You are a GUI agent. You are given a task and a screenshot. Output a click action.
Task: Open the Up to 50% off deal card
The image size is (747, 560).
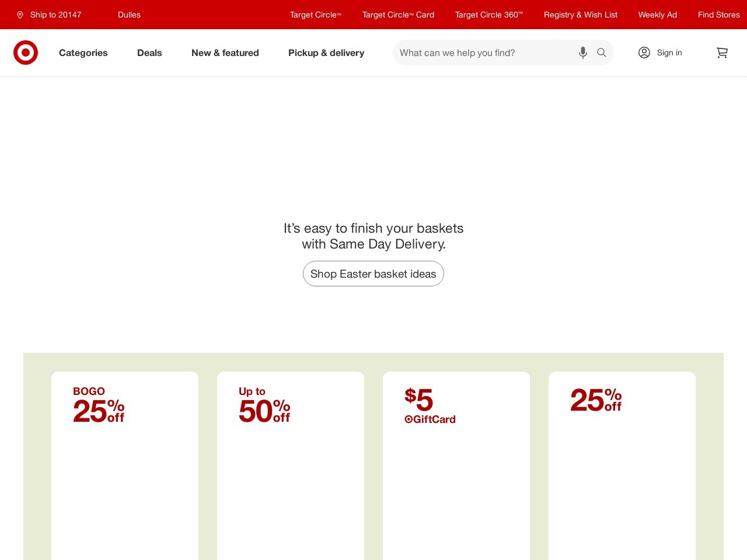[x=291, y=466]
